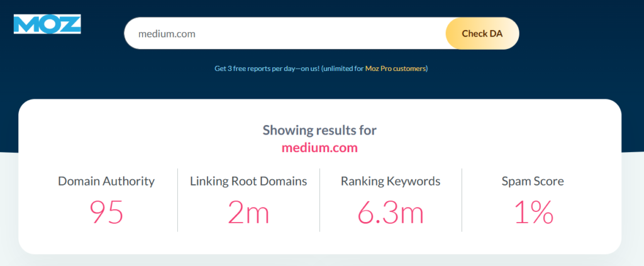
Task: Click the Moz logo
Action: (x=47, y=25)
